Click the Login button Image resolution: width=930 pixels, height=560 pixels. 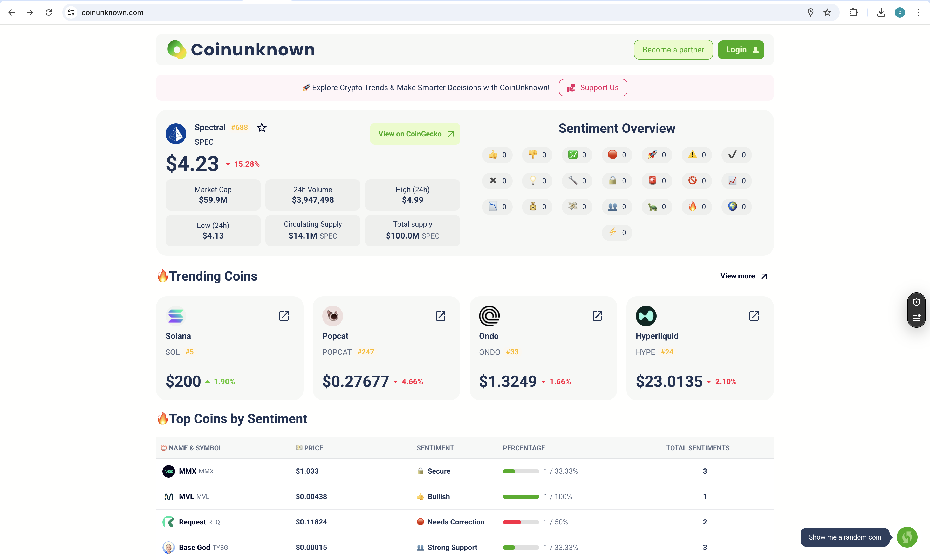741,50
